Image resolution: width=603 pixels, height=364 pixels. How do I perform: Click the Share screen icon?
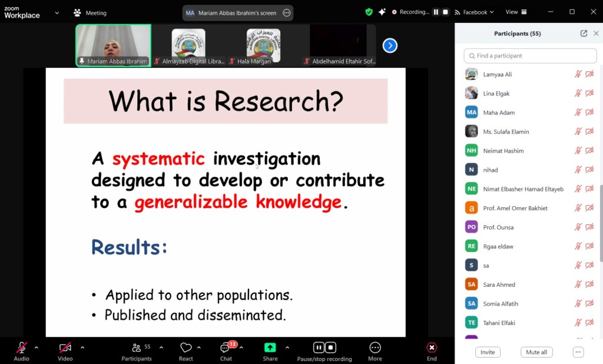coord(270,348)
